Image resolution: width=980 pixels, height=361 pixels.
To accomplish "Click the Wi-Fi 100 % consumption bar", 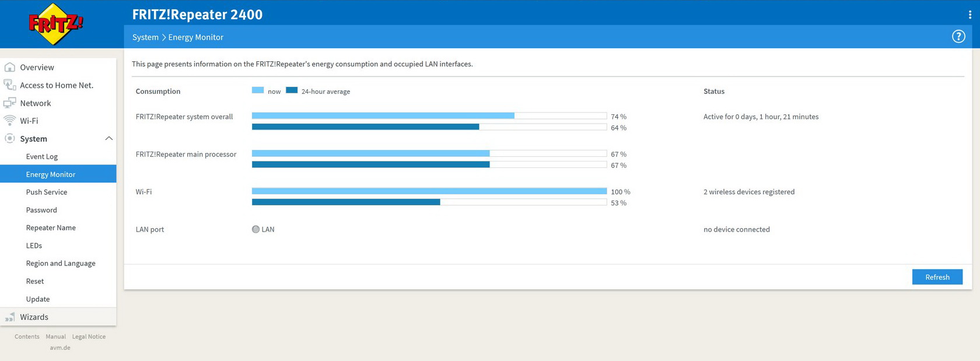I will pyautogui.click(x=429, y=191).
